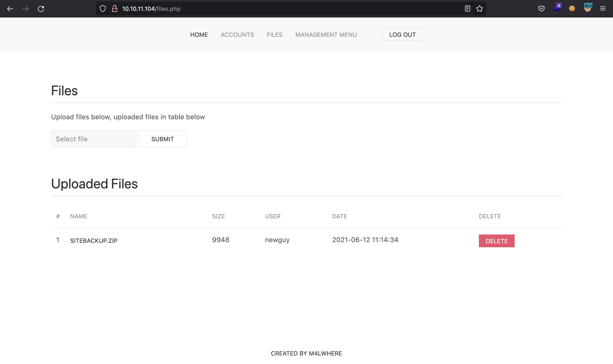
Task: Click the USER column header
Action: click(x=272, y=216)
